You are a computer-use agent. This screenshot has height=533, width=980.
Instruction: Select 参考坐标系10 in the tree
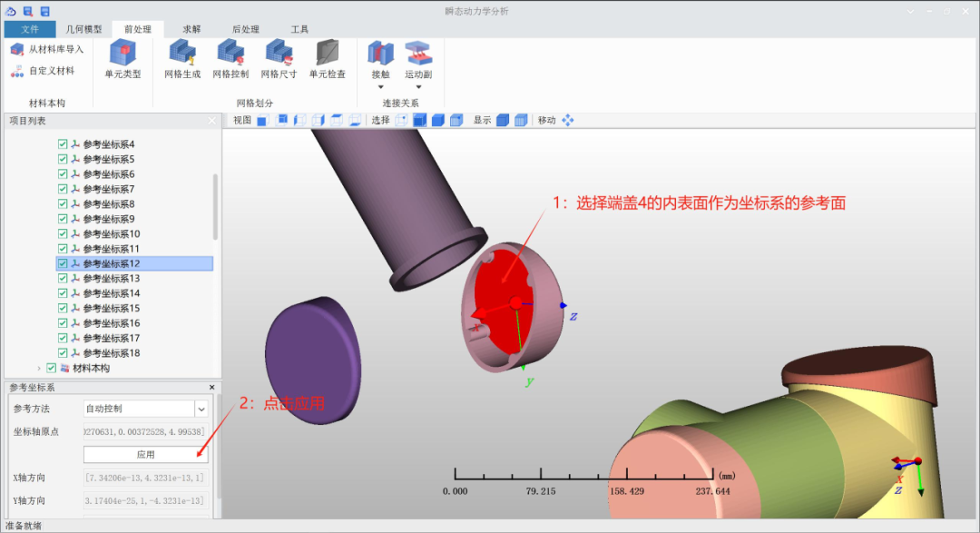(112, 233)
